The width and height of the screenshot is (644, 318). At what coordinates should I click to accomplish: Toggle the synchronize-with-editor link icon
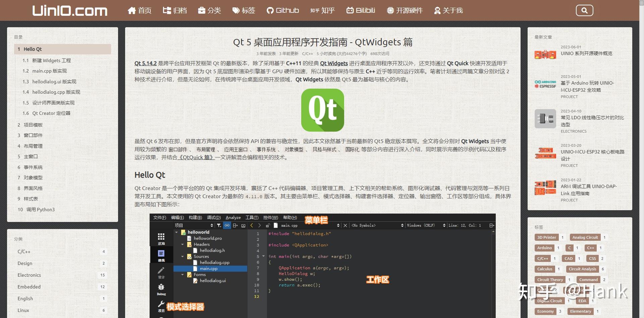(227, 225)
